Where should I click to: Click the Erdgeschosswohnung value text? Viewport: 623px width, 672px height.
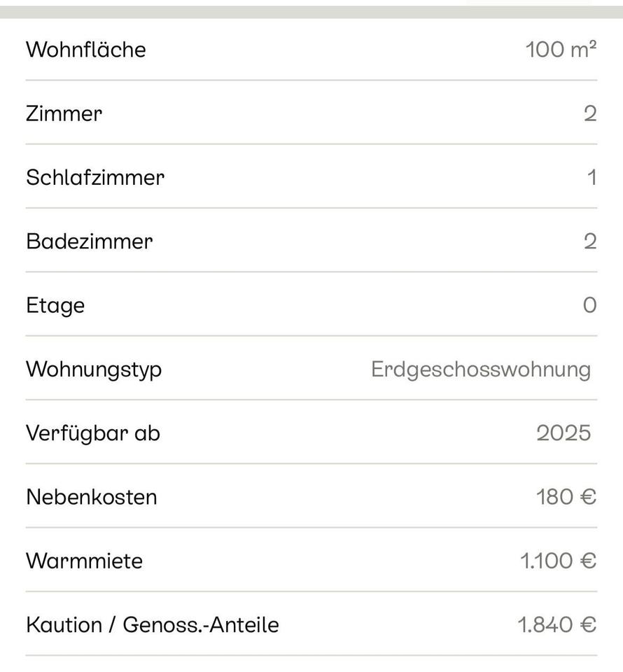(x=480, y=369)
